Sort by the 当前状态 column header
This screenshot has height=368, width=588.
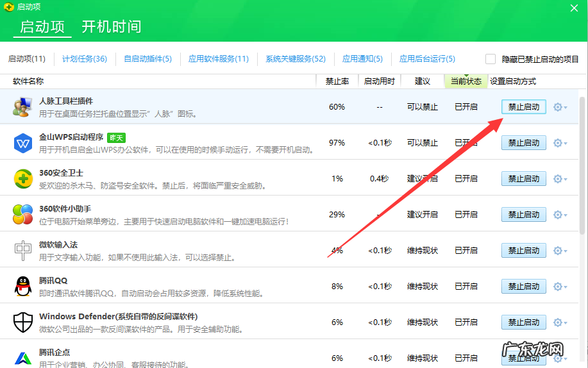click(466, 81)
